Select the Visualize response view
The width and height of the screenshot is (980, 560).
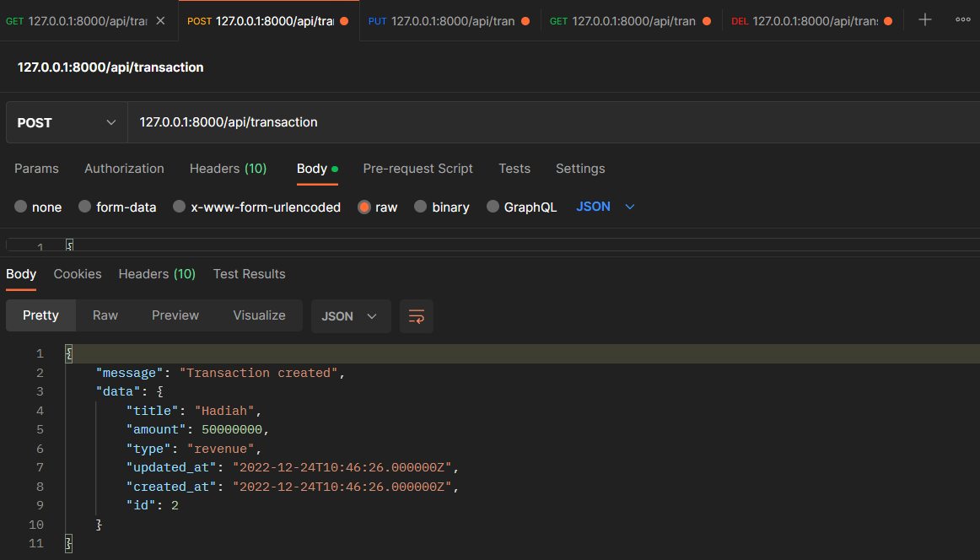[x=260, y=315]
